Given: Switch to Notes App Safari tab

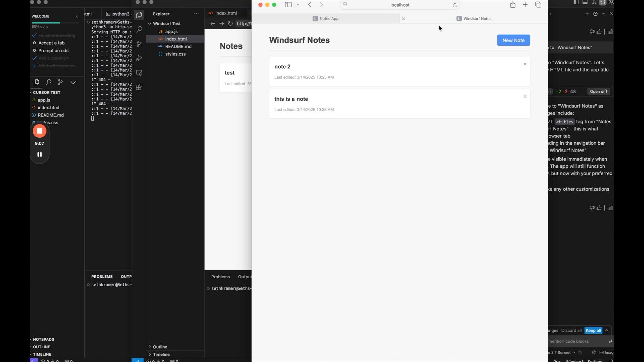Looking at the screenshot, I should point(325,18).
